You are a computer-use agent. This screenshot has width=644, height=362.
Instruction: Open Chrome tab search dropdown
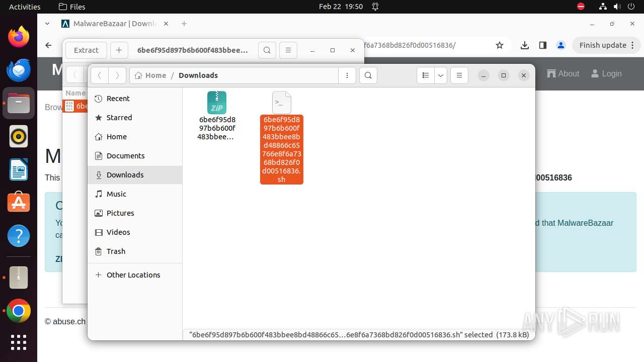pyautogui.click(x=47, y=24)
